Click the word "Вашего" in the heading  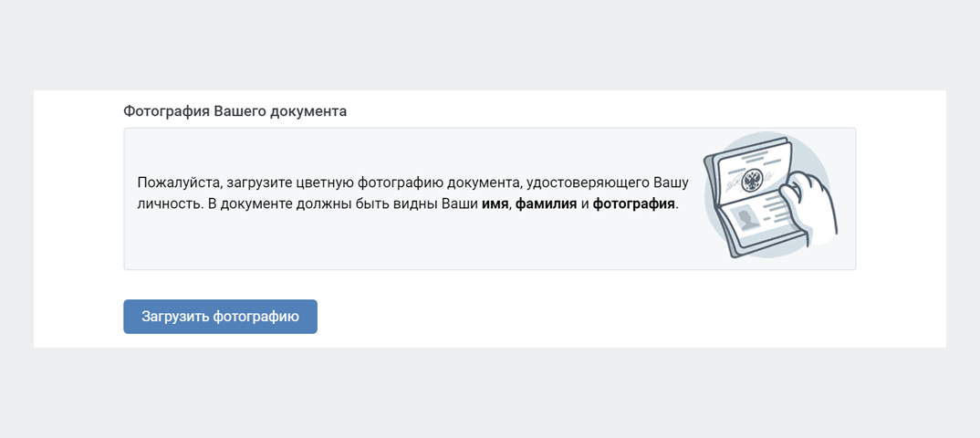tap(238, 111)
